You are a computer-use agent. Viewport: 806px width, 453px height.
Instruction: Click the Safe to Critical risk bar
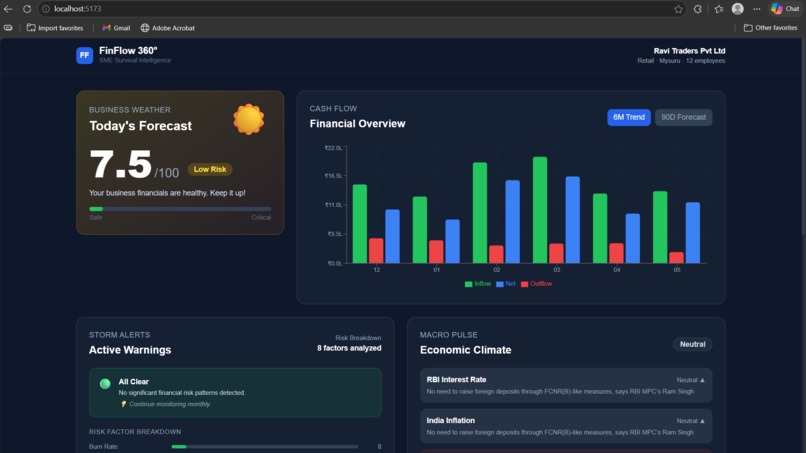(x=180, y=209)
